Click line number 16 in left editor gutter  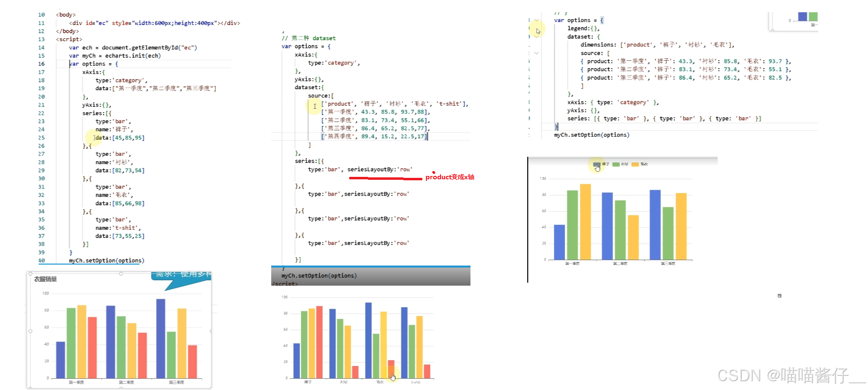42,64
